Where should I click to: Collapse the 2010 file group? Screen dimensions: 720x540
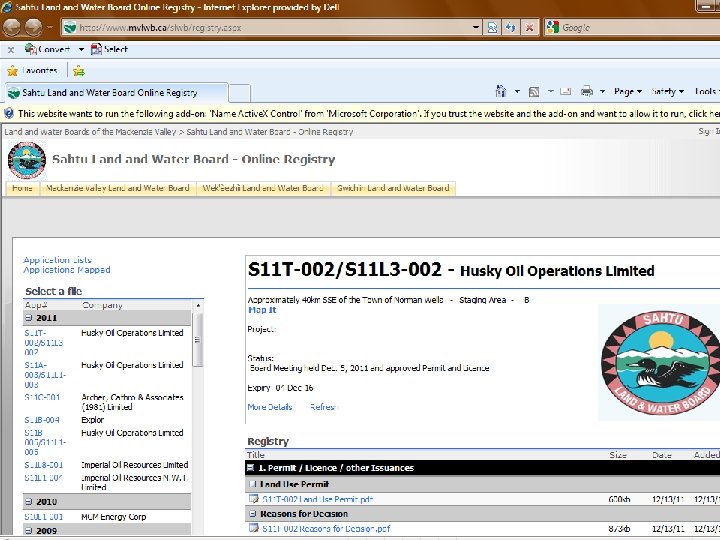pos(28,501)
